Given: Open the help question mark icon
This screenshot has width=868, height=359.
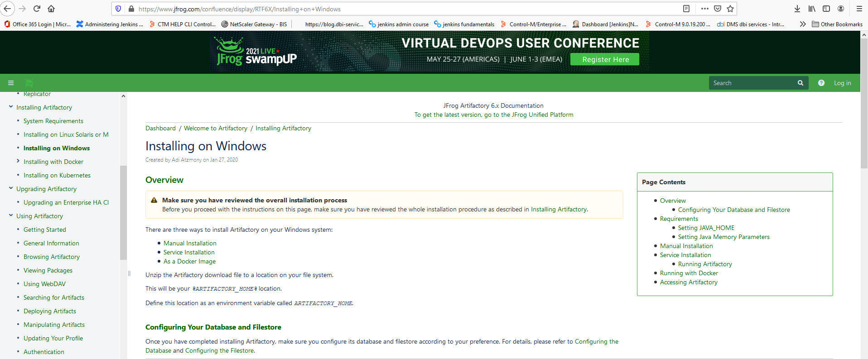Looking at the screenshot, I should 821,83.
